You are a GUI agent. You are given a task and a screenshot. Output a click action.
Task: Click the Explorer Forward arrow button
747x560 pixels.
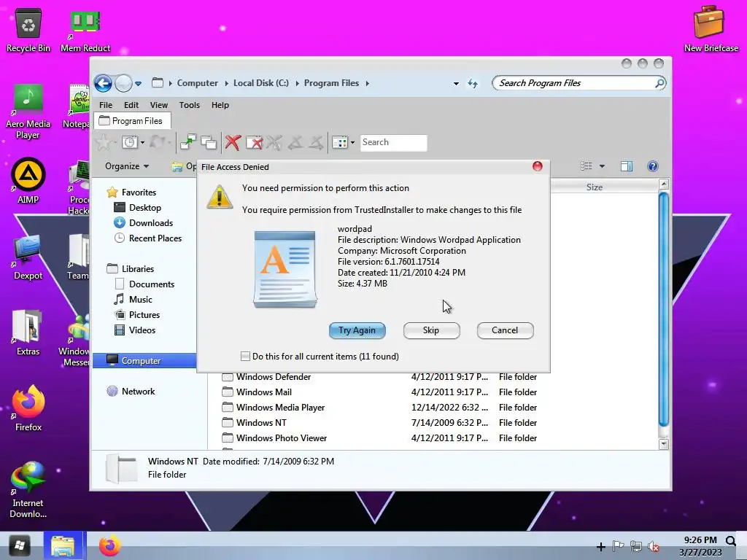(123, 83)
